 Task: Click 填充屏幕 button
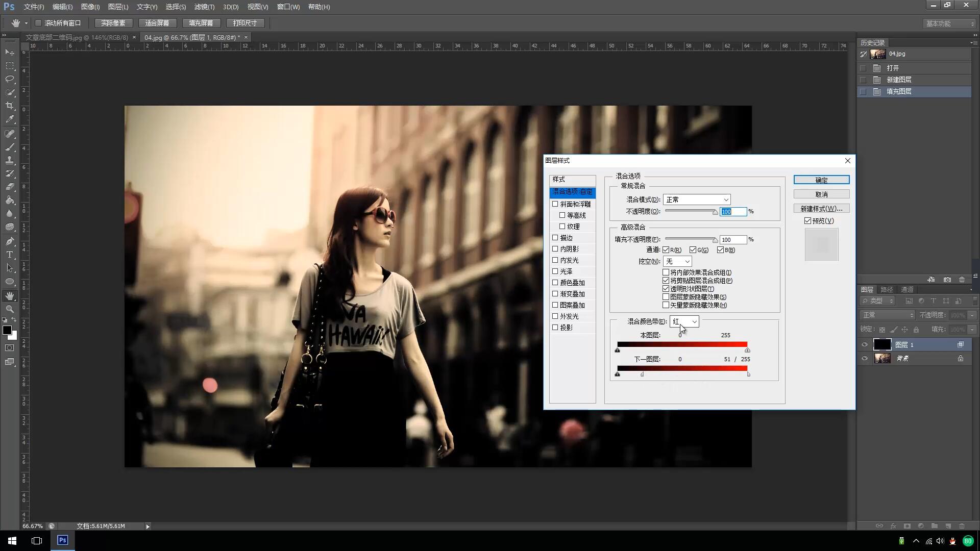201,23
